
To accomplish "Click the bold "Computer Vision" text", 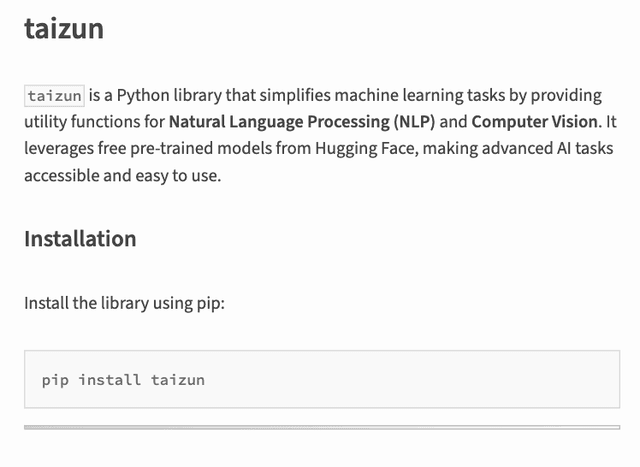I will (x=534, y=122).
